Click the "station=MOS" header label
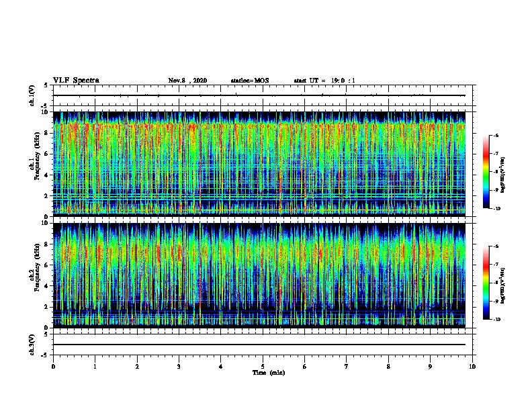 (250, 81)
